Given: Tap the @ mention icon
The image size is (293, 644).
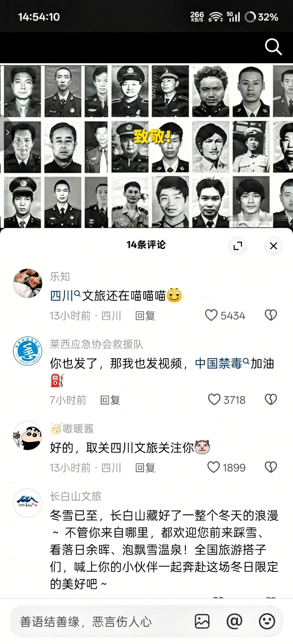Looking at the screenshot, I should coord(234,621).
